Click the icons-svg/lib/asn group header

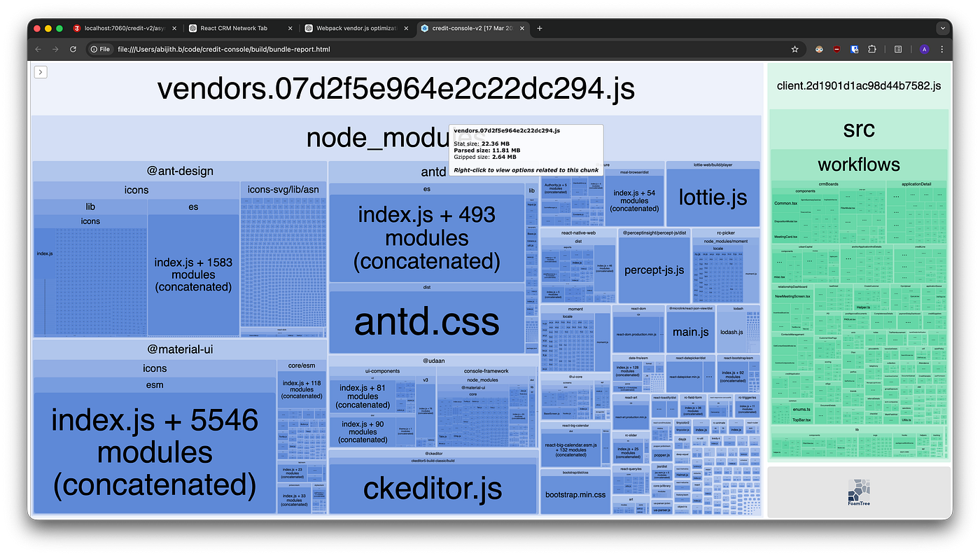point(283,189)
